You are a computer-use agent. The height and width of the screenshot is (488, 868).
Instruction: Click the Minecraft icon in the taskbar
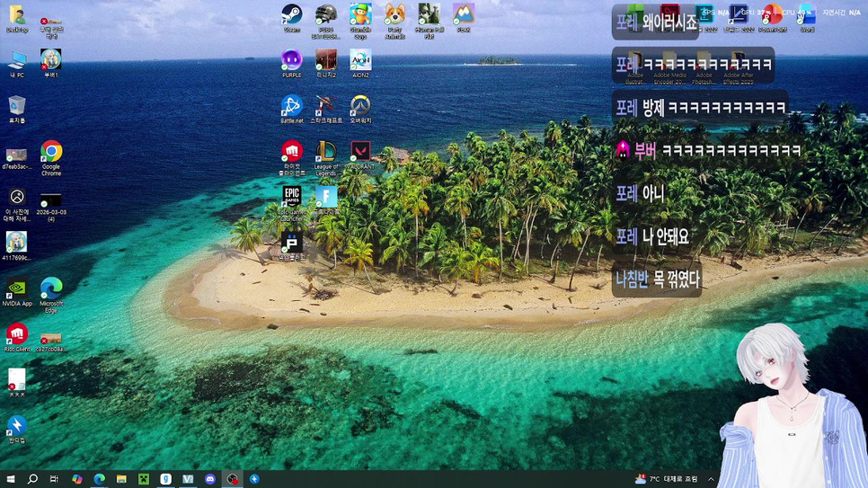(x=144, y=479)
